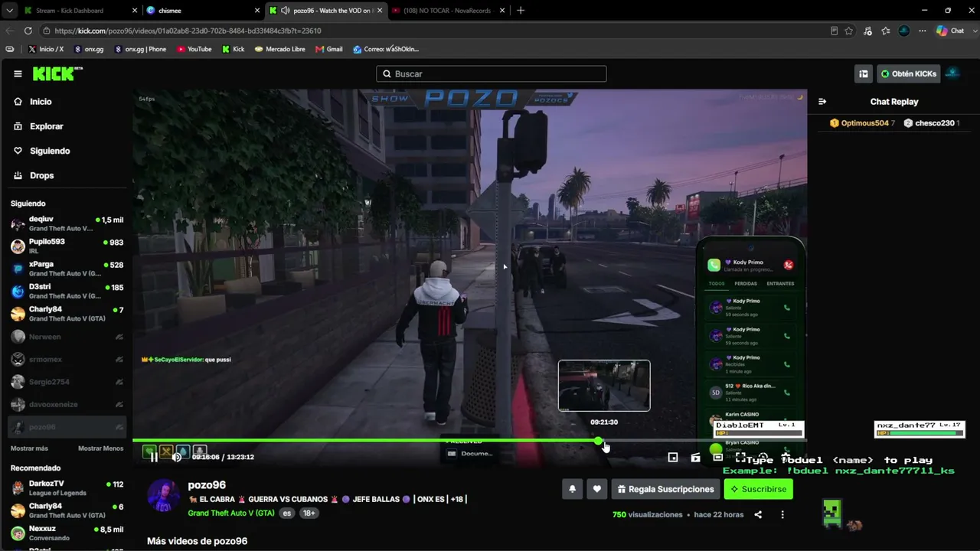The image size is (980, 551).
Task: Open offline channel Sergio2754
Action: pyautogui.click(x=67, y=382)
